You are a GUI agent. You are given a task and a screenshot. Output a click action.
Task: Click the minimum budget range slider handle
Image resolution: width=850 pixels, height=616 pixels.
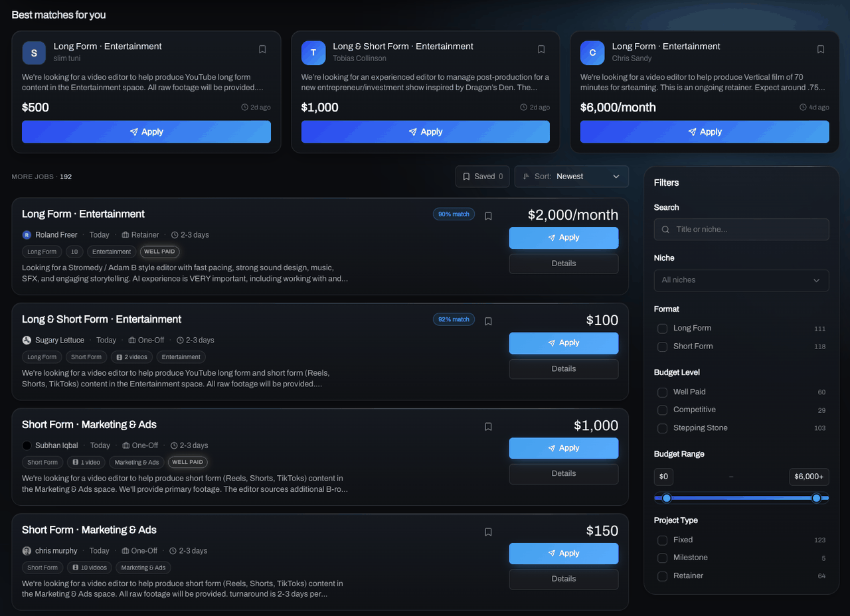coord(667,498)
